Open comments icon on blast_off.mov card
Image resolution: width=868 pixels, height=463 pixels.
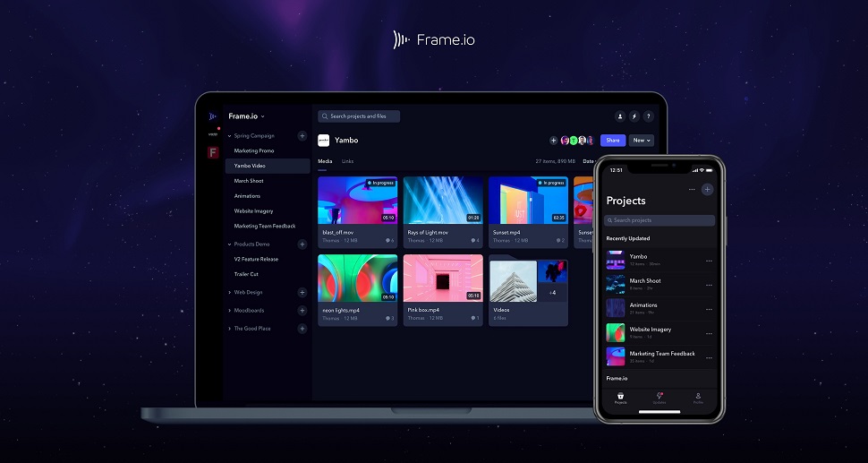[x=390, y=241]
